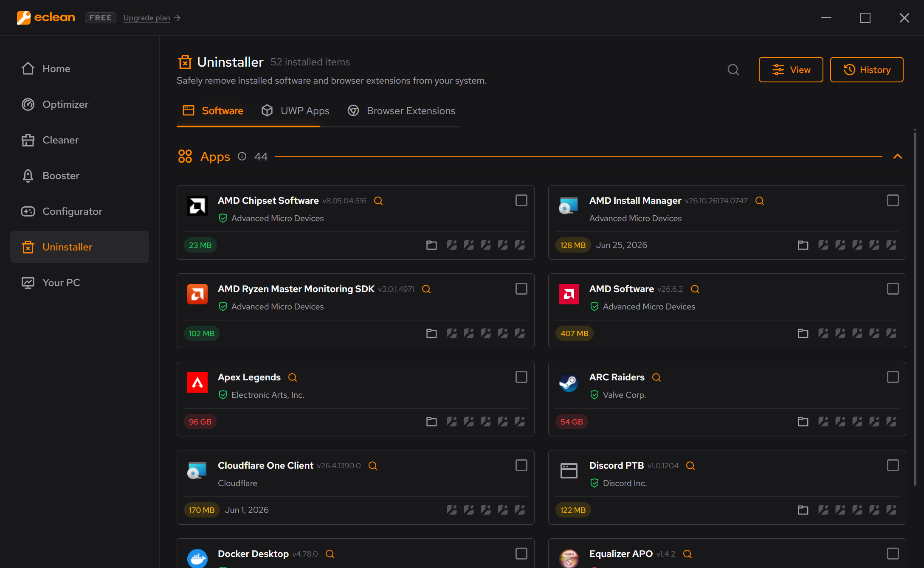Select Uninstaller in the sidebar

(x=79, y=247)
